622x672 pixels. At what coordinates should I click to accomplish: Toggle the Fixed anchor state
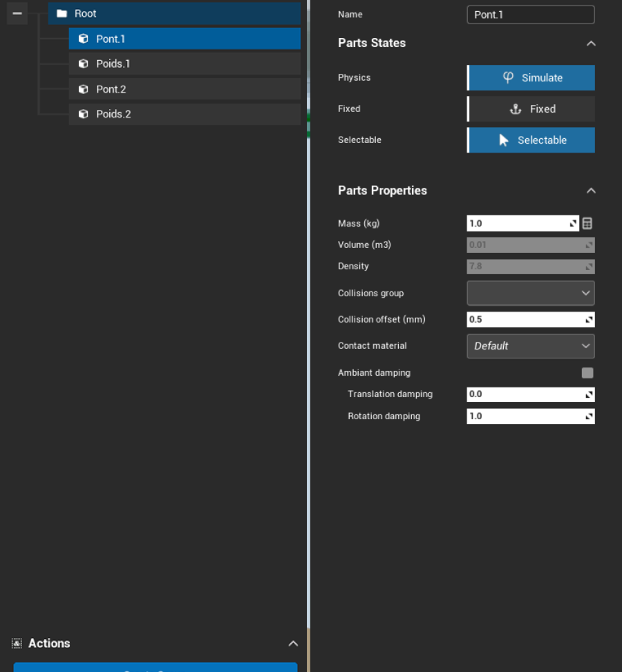click(x=531, y=108)
